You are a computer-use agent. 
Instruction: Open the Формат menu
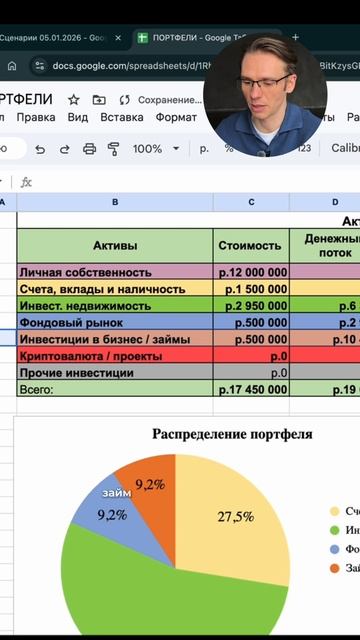(176, 118)
